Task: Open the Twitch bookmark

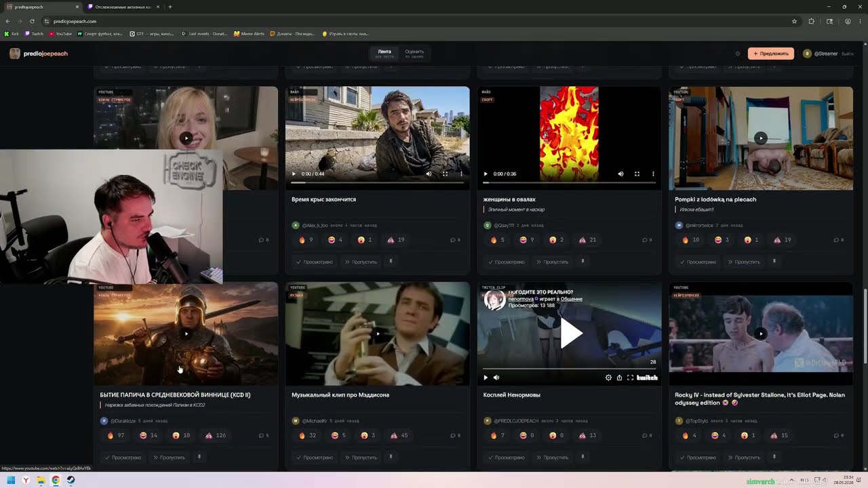Action: pos(35,33)
